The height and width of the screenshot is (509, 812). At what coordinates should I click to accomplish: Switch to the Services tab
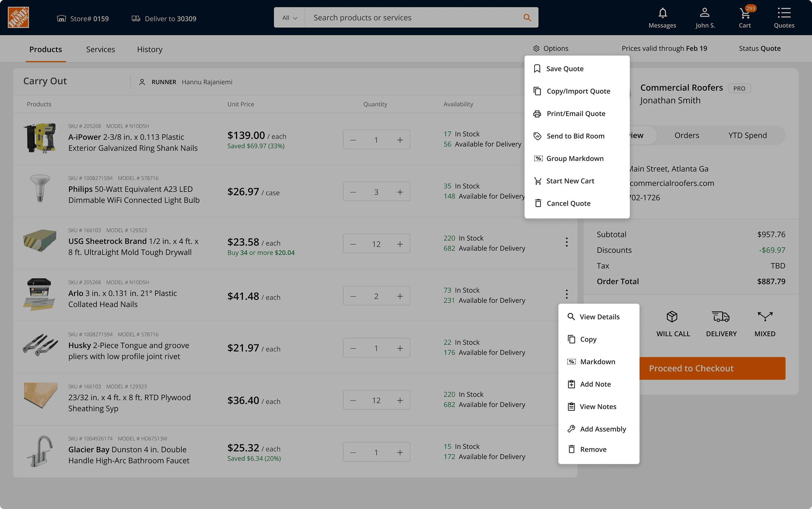click(101, 49)
